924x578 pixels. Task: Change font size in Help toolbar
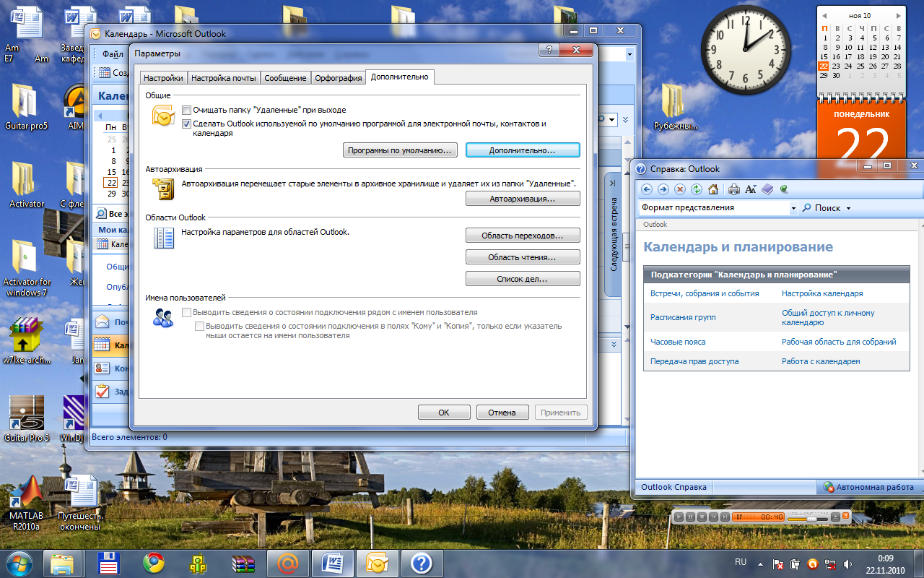pyautogui.click(x=751, y=189)
